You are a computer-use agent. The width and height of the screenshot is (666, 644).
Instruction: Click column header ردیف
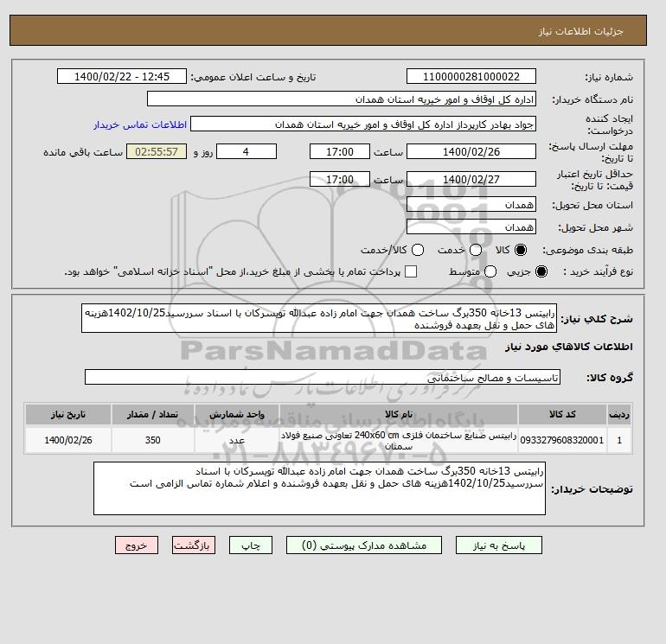coord(619,414)
